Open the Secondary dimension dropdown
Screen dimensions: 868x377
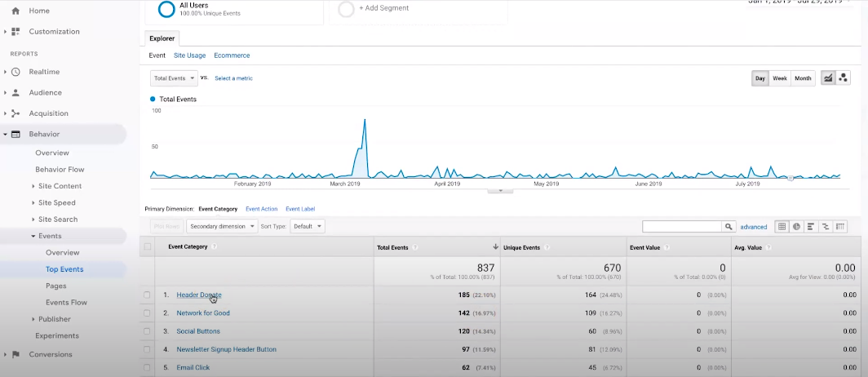tap(222, 226)
